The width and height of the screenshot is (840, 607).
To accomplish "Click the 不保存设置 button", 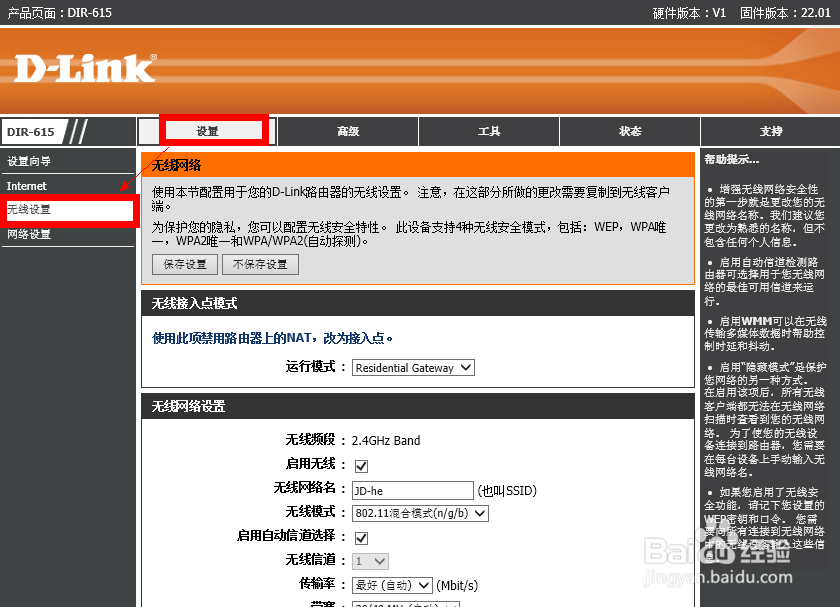I will [260, 265].
